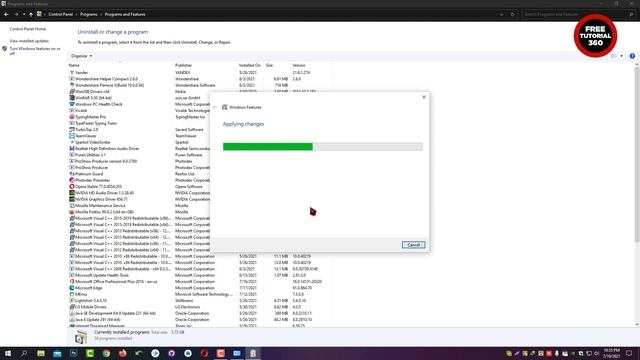Open the Windows Start menu
Viewport: 640px width, 360px height.
coord(8,353)
